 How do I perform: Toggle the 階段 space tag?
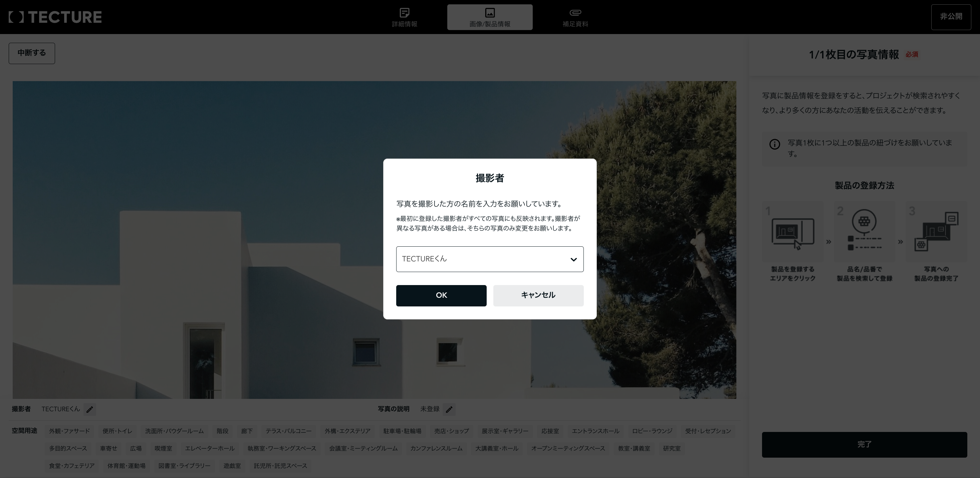click(x=223, y=431)
